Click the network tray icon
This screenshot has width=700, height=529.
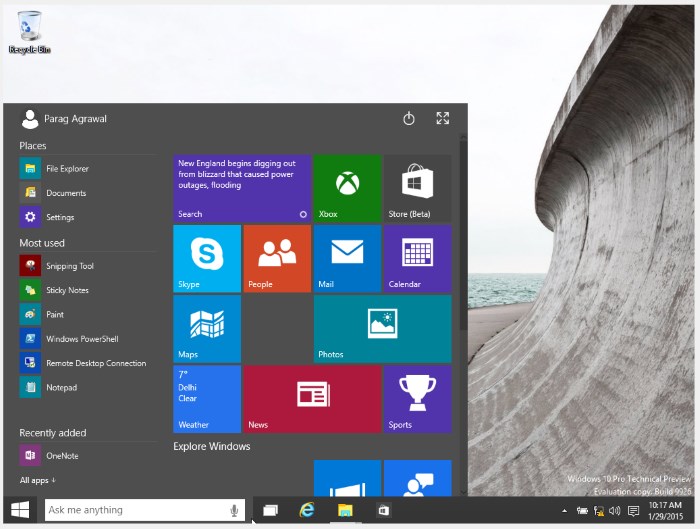599,510
